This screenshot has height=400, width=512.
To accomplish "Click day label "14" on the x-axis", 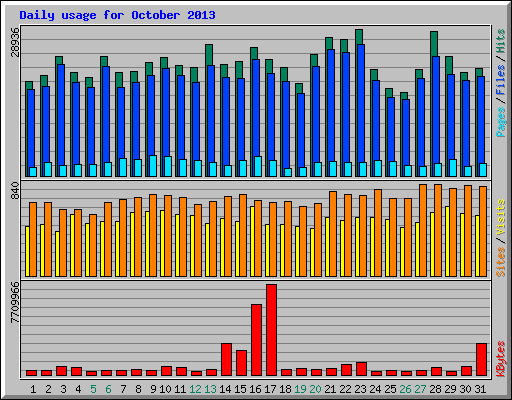I will tap(225, 389).
